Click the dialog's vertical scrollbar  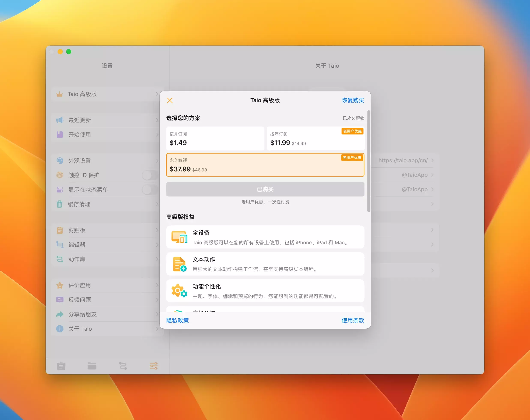pyautogui.click(x=368, y=161)
